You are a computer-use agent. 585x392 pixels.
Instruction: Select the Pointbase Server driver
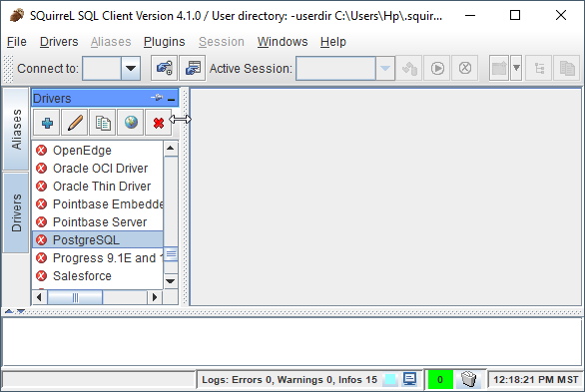point(98,221)
